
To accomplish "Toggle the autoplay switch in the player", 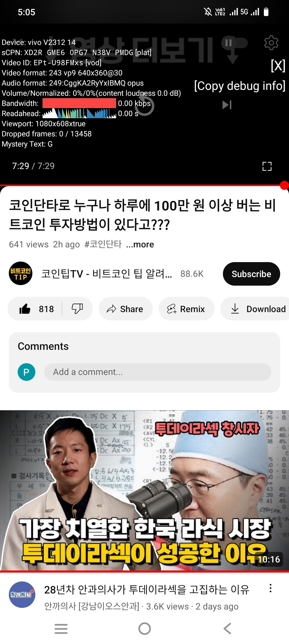I will tap(234, 43).
